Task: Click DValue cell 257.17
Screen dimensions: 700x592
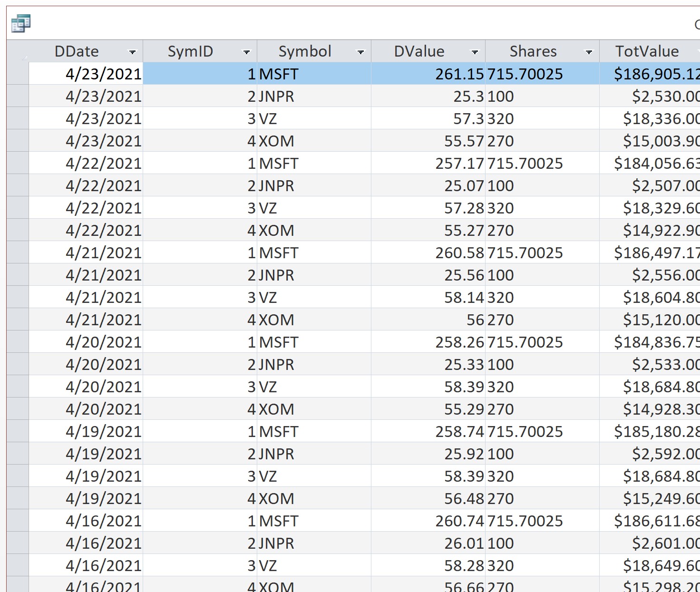Action: [x=428, y=163]
